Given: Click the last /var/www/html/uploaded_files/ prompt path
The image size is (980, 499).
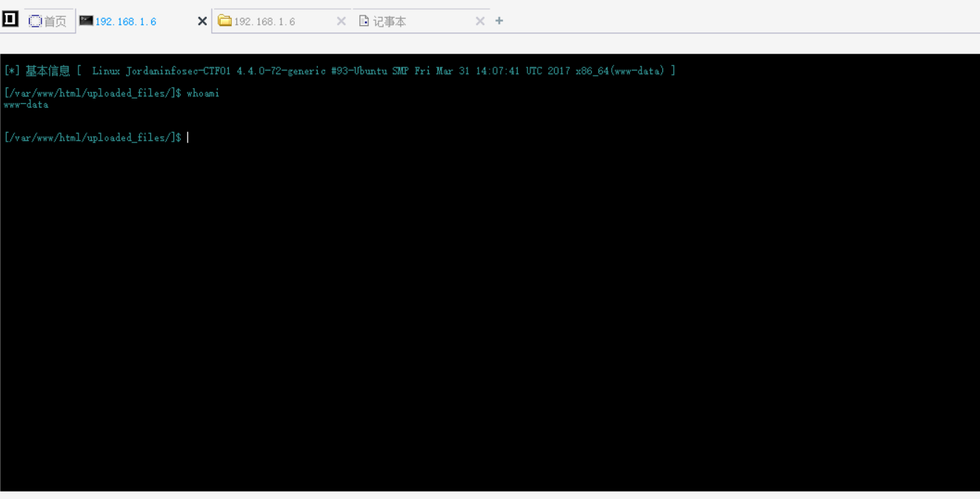Looking at the screenshot, I should [x=92, y=138].
